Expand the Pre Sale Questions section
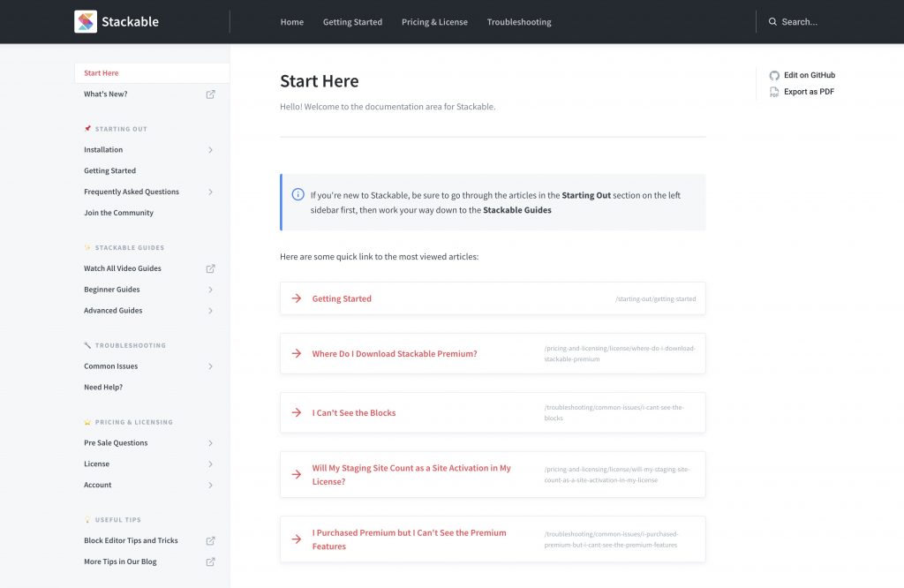The width and height of the screenshot is (904, 588). coord(211,442)
